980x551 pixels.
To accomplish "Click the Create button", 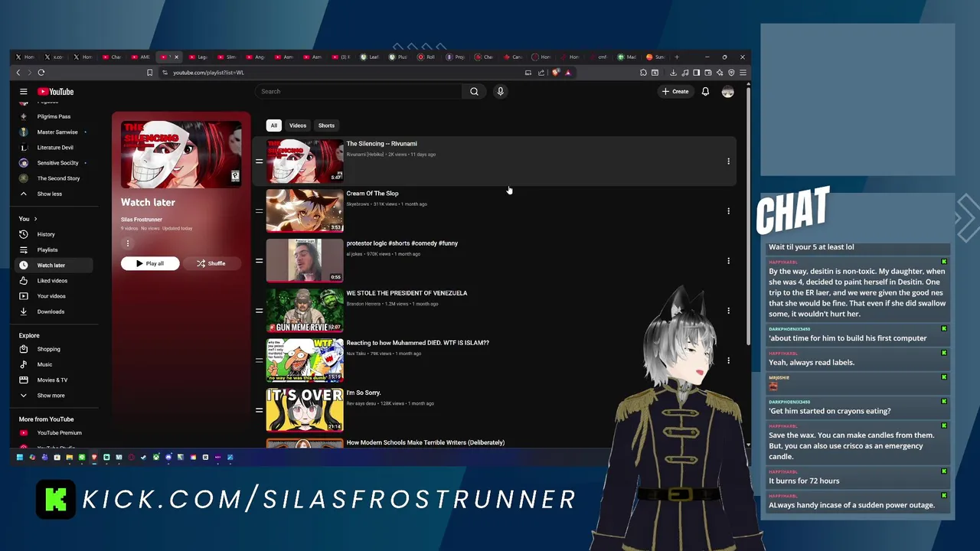I will (675, 92).
